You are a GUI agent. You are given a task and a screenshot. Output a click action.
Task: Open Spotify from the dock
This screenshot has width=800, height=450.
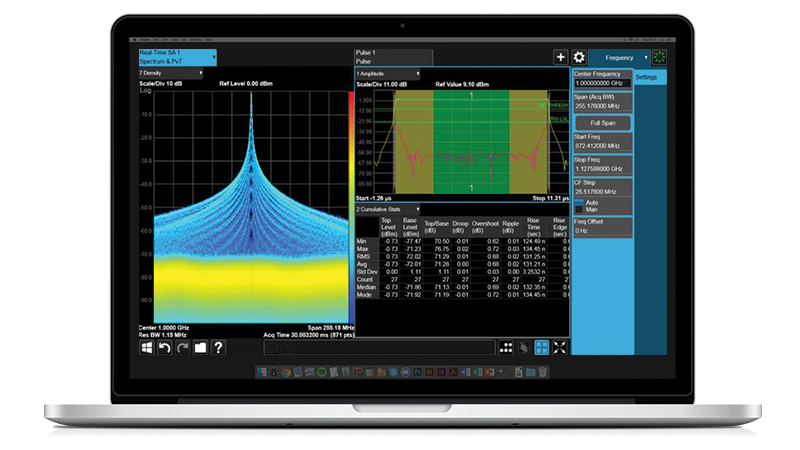[322, 372]
